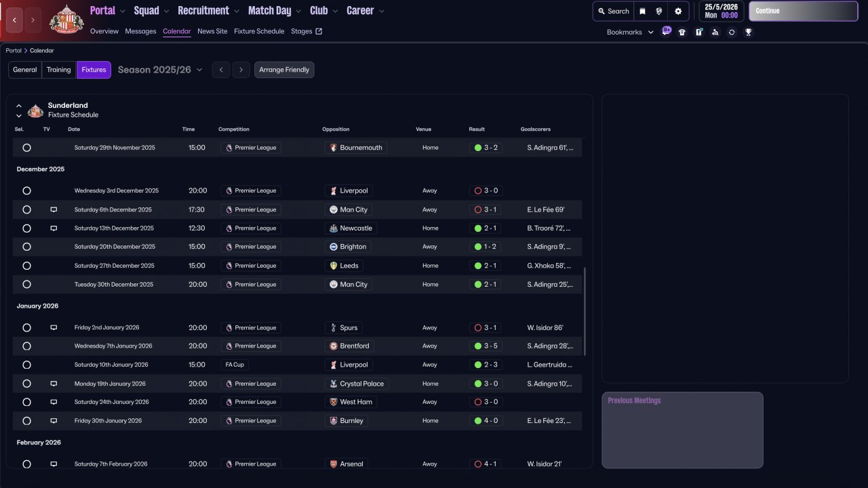
Task: Go to previous season with left arrow button
Action: (x=221, y=70)
